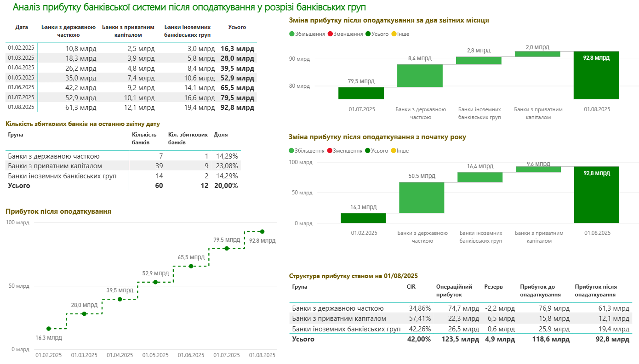Click green Збільшення legend marker in two-month chart
This screenshot has height=364, width=639.
coord(292,34)
